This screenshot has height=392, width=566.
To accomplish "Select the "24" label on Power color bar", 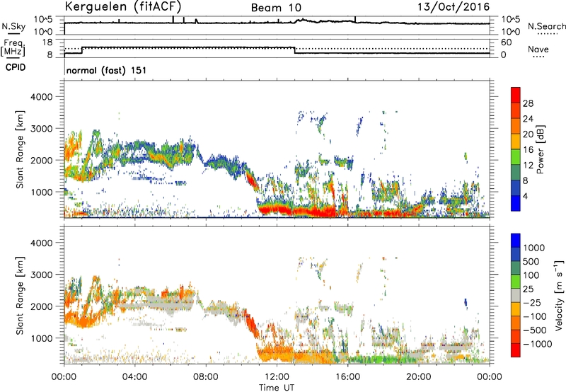I will (528, 119).
